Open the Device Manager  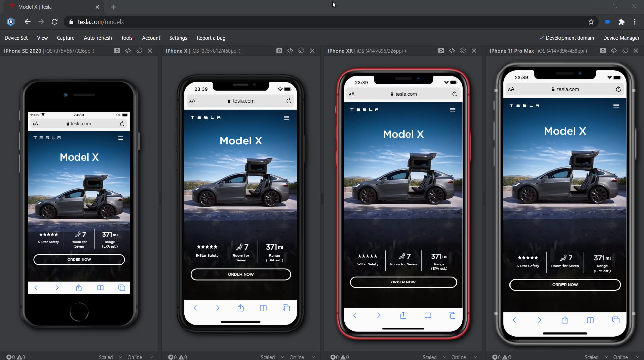click(621, 38)
